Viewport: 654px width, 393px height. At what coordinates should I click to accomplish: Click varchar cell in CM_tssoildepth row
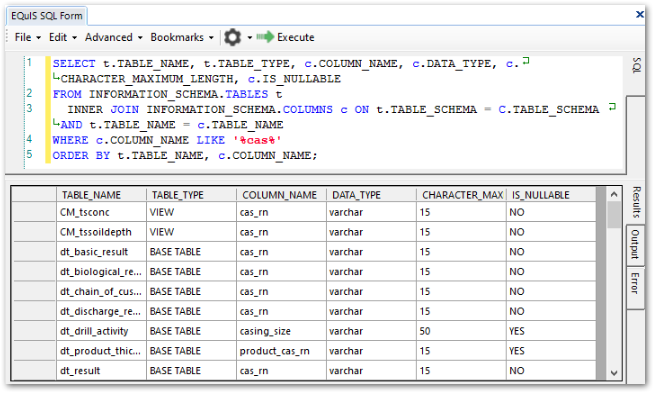[x=371, y=232]
